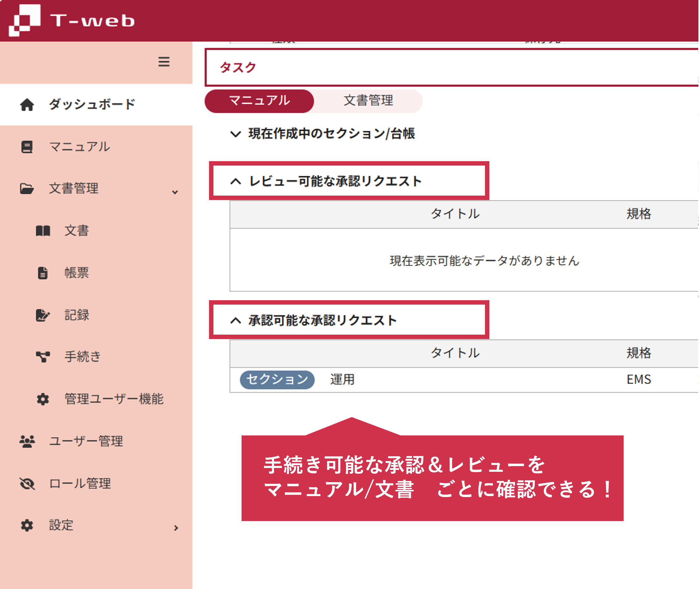Open the 運用 section approval request row
Image resolution: width=700 pixels, height=589 pixels.
pyautogui.click(x=342, y=380)
